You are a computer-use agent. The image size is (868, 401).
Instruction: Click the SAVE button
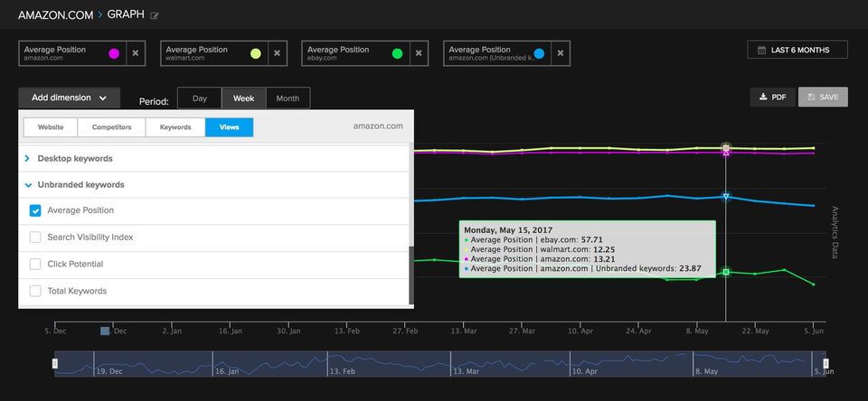click(823, 97)
